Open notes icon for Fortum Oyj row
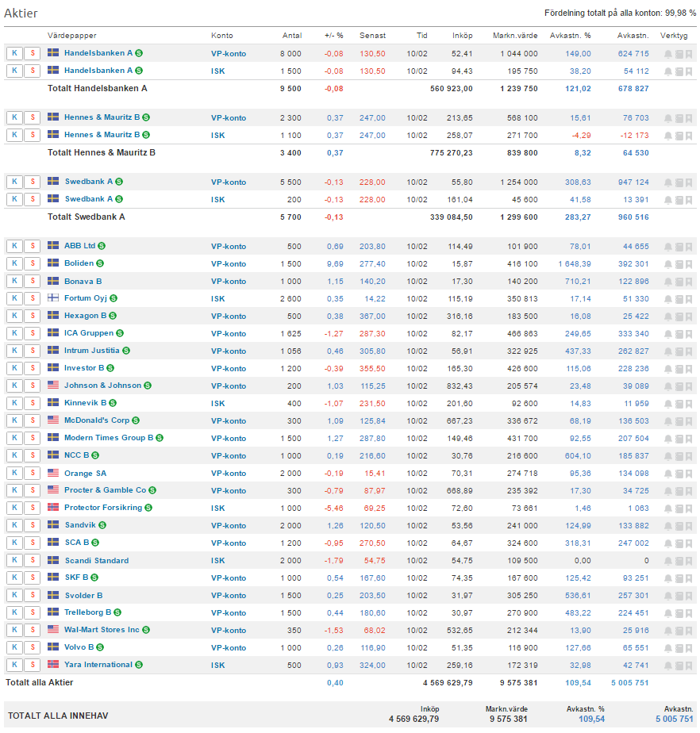 coord(679,299)
